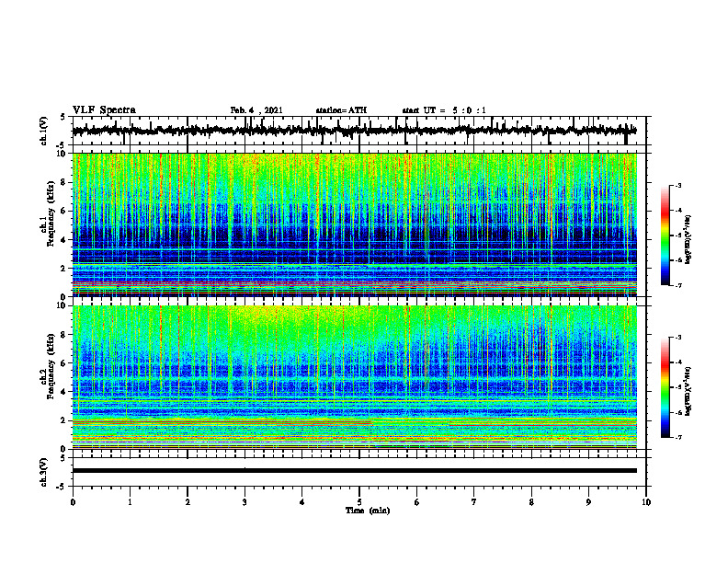Click the "ch.3(V)" axis label
This screenshot has width=728, height=563.
pos(44,472)
